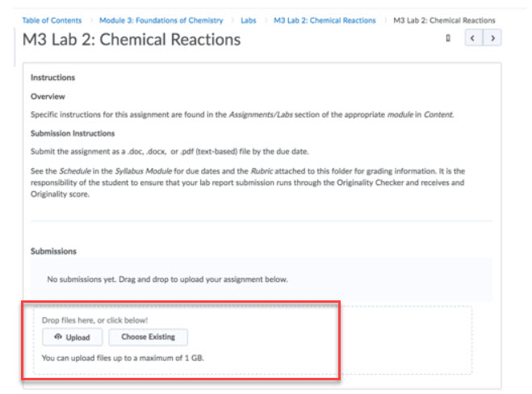This screenshot has height=394, width=532.
Task: Click the 1 GB maximum upload note
Action: coord(123,358)
